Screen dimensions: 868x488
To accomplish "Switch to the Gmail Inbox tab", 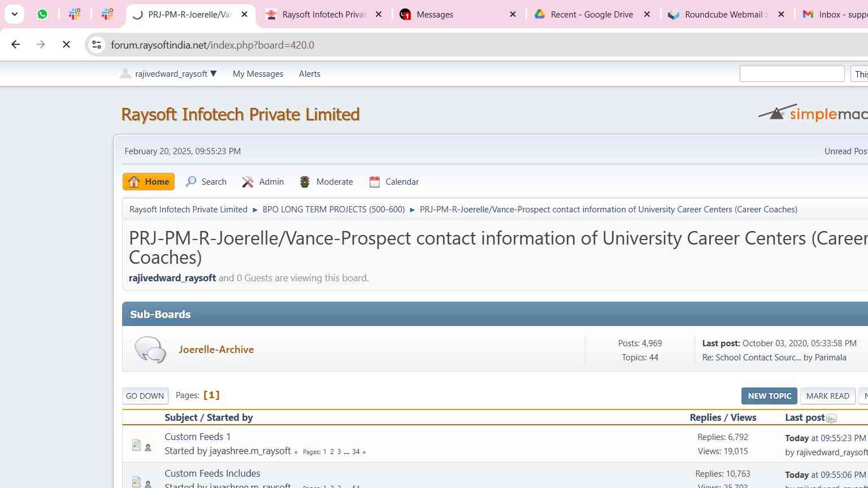I will (x=834, y=15).
